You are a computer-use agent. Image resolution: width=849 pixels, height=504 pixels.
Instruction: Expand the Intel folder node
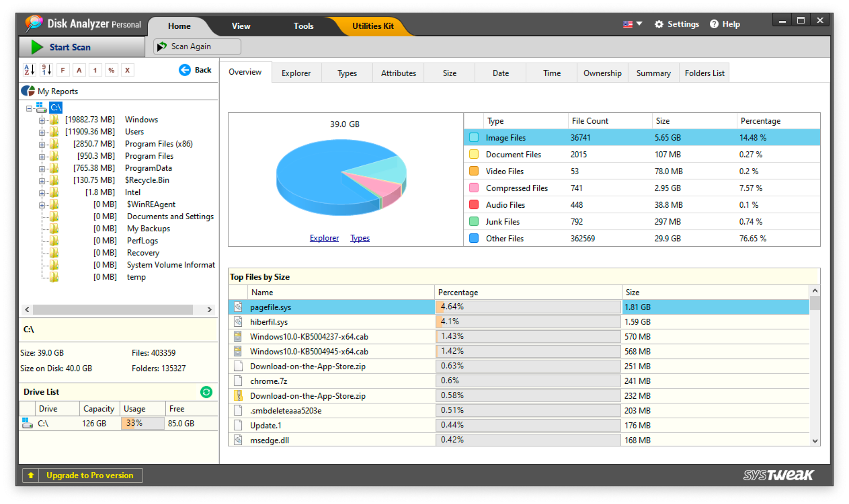point(42,193)
